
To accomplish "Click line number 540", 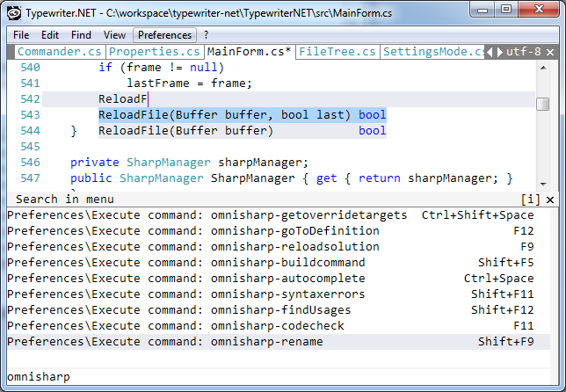I will pyautogui.click(x=30, y=68).
